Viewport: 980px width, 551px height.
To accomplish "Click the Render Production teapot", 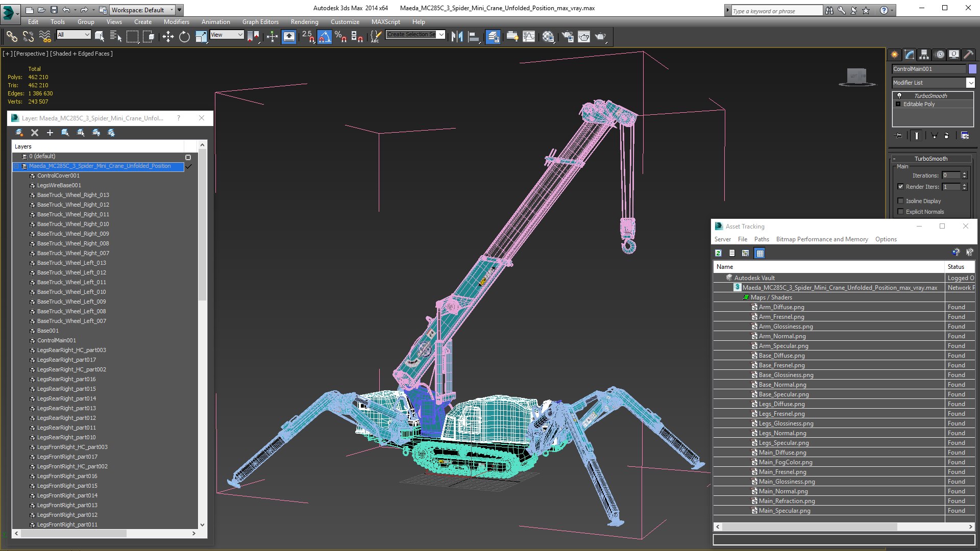I will 601,36.
